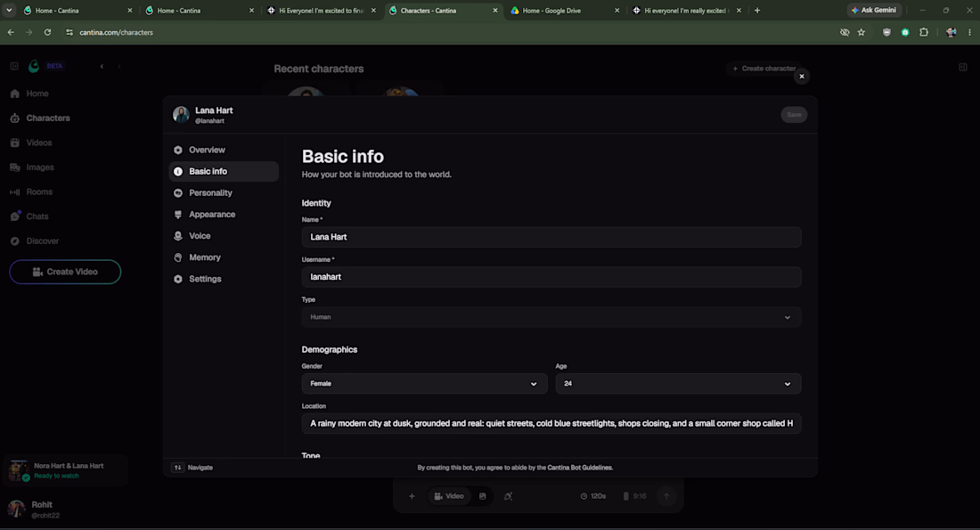Viewport: 980px width, 530px height.
Task: Click the Rooms icon in sidebar
Action: 15,192
